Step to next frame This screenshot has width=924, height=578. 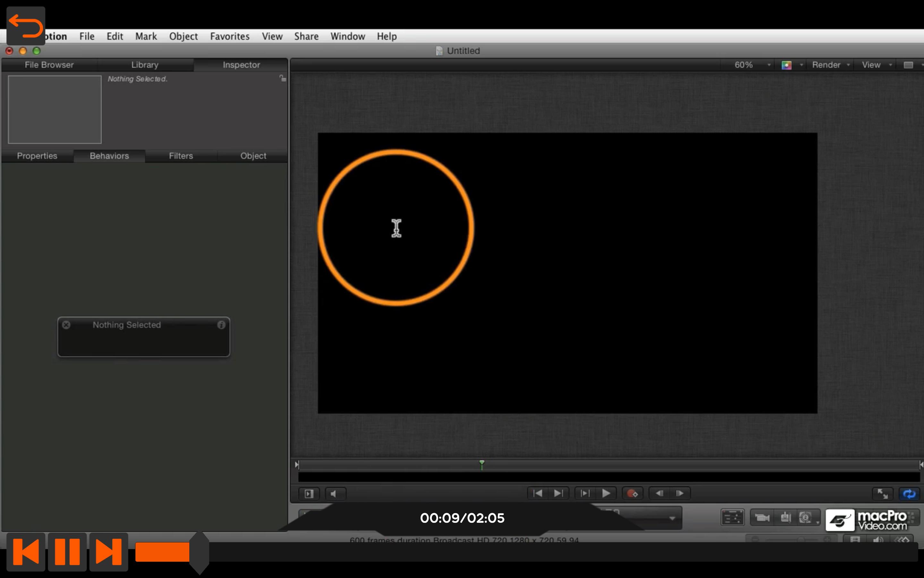pos(680,494)
